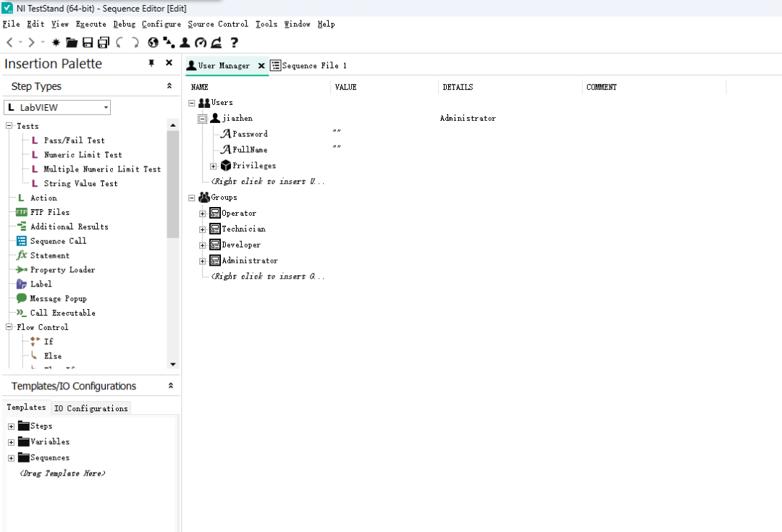Collapse the Templates/IO Configurations section

point(171,385)
